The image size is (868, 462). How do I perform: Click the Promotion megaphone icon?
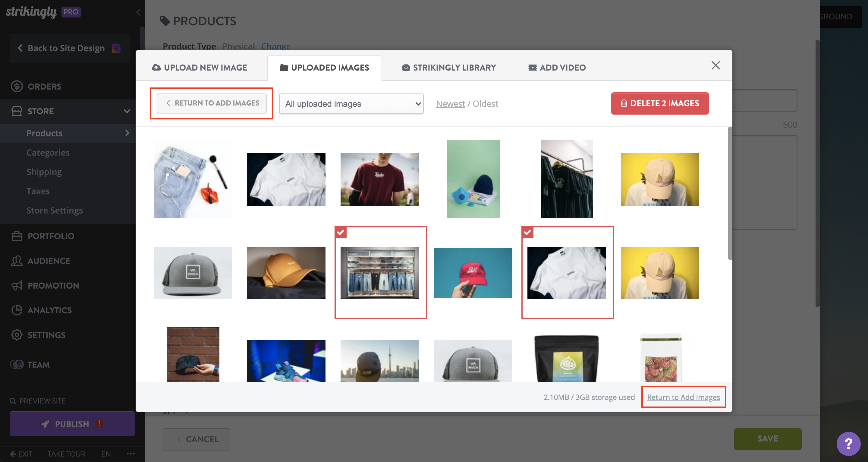coord(17,285)
